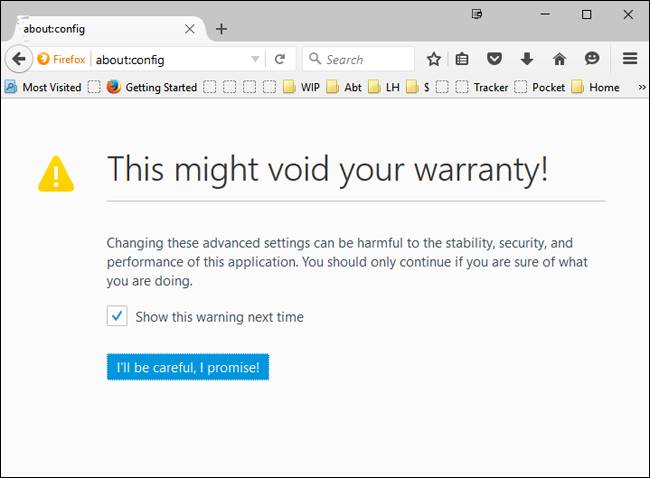
Task: Click the about:config address bar text
Action: tap(130, 60)
